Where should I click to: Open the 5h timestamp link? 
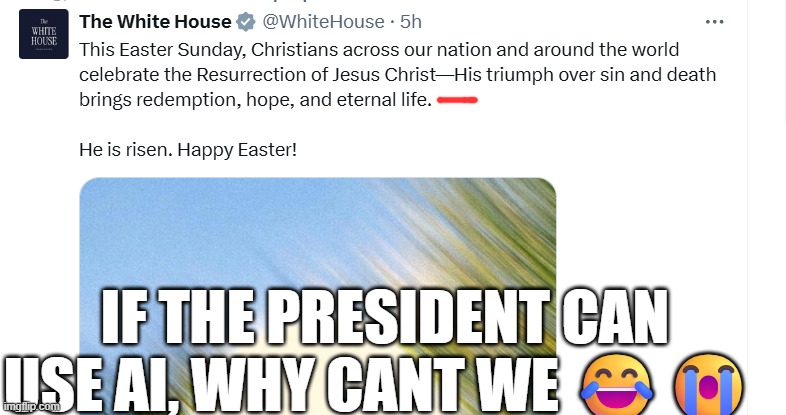click(x=411, y=22)
